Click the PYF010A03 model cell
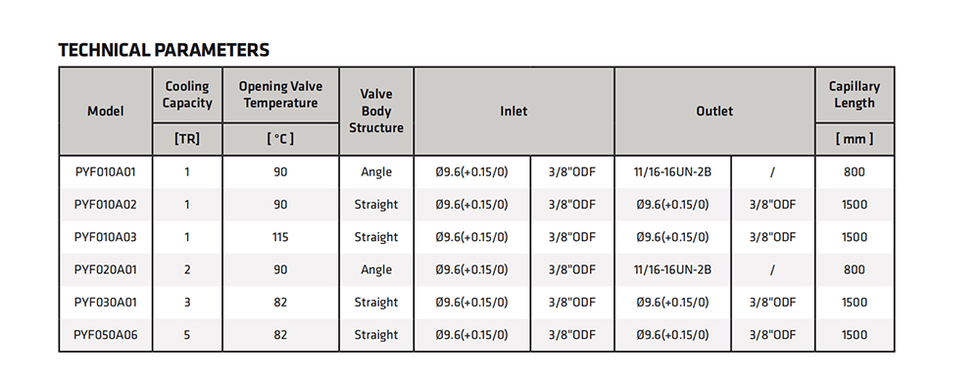This screenshot has height=381, width=980. point(106,237)
